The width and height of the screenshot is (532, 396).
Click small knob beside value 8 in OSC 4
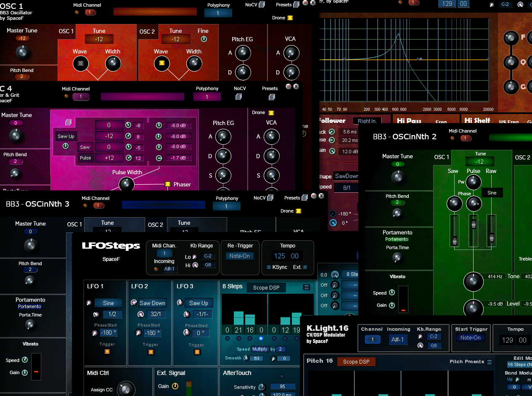pos(128,136)
